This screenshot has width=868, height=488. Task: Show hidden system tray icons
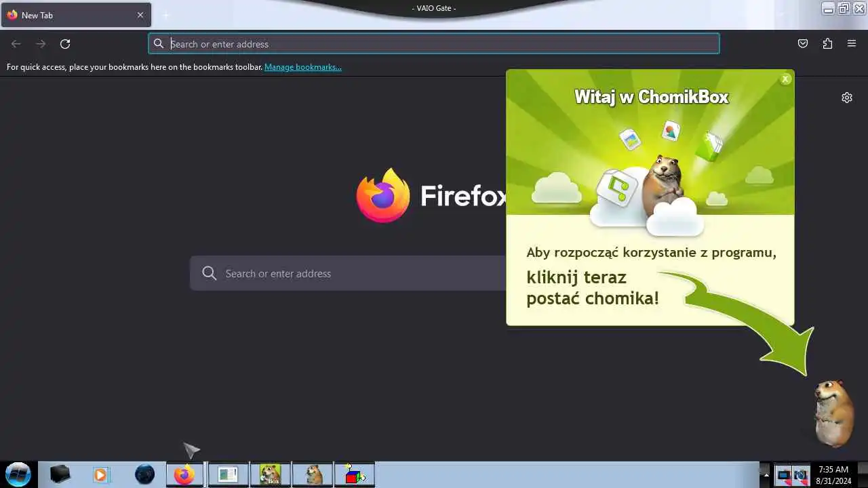[766, 475]
